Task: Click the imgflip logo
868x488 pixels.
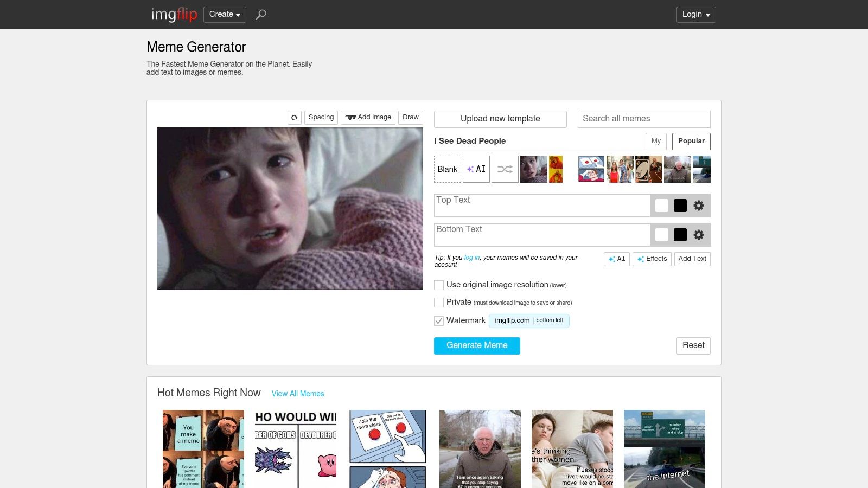Action: coord(174,15)
